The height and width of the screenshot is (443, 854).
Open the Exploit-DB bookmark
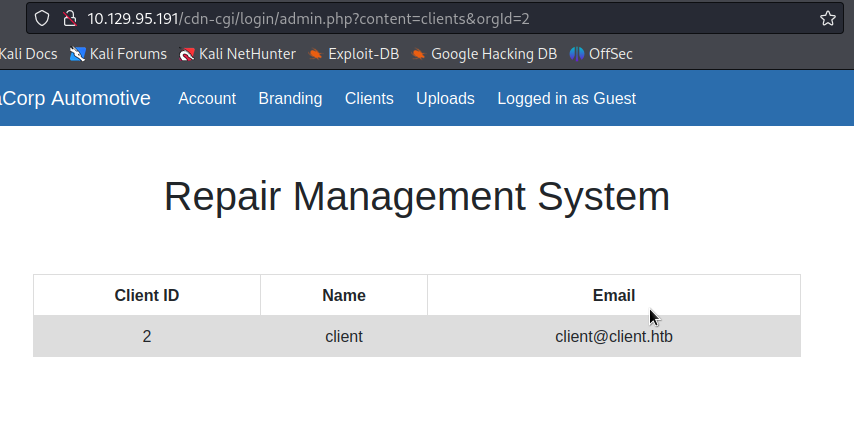[353, 54]
